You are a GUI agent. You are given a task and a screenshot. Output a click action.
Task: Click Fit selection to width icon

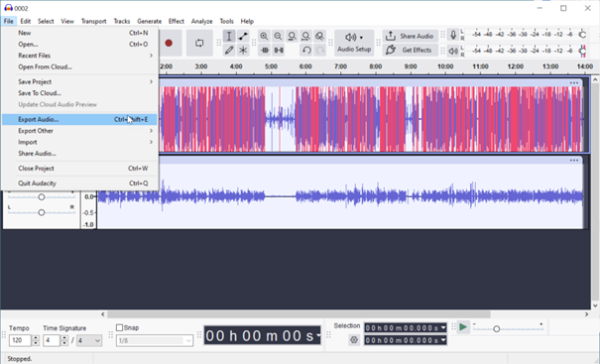[x=292, y=37]
